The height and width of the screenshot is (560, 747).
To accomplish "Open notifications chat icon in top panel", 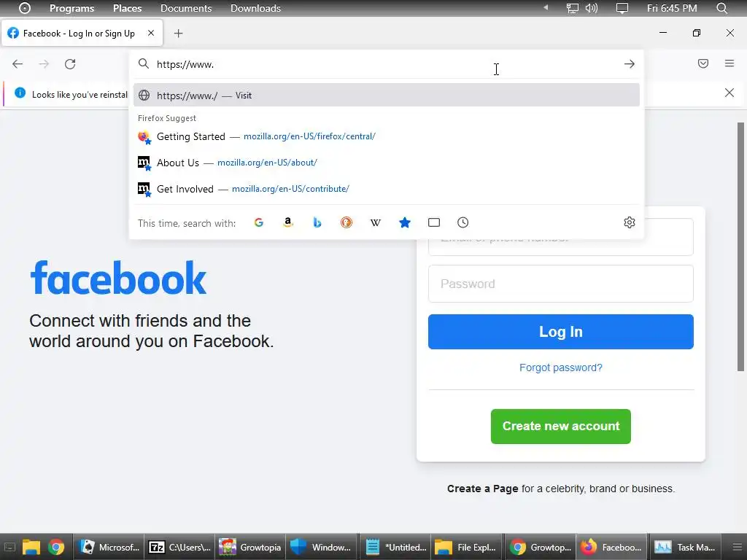I will click(622, 8).
